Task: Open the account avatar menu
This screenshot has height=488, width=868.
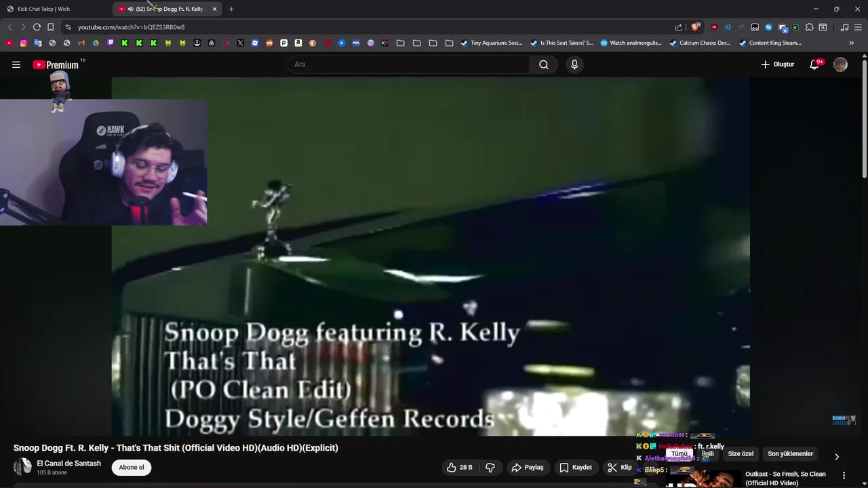Action: (840, 64)
